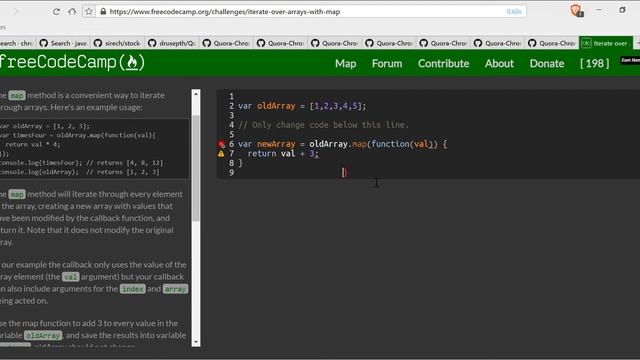Click line 2 'var oldArray' in the editor
This screenshot has height=360, width=640.
pos(302,106)
